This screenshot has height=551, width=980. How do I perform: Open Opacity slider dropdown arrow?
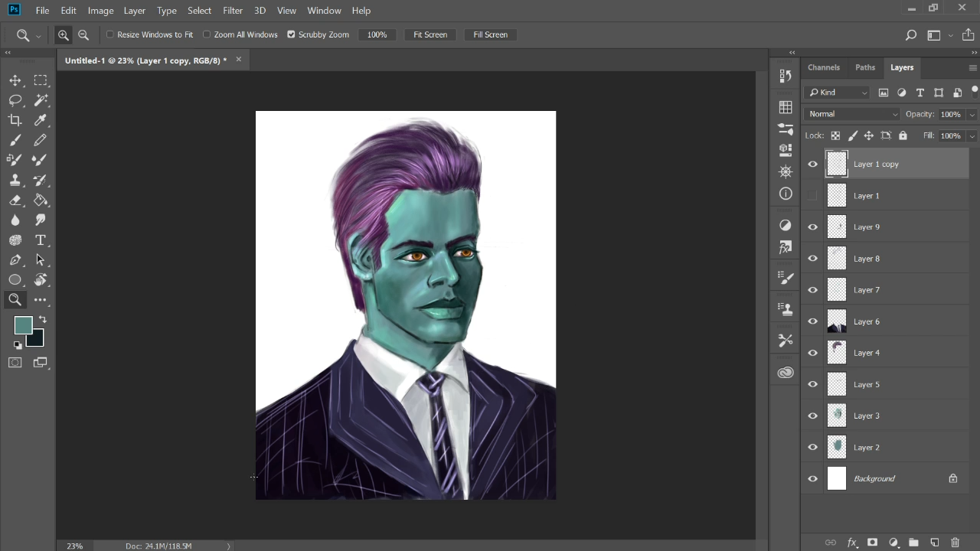coord(972,114)
